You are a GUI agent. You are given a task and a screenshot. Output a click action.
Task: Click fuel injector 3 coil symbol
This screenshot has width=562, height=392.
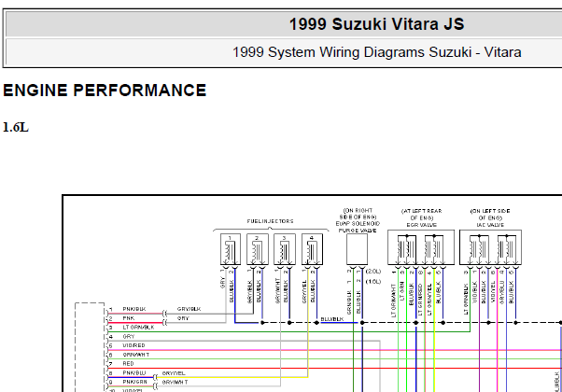[284, 251]
